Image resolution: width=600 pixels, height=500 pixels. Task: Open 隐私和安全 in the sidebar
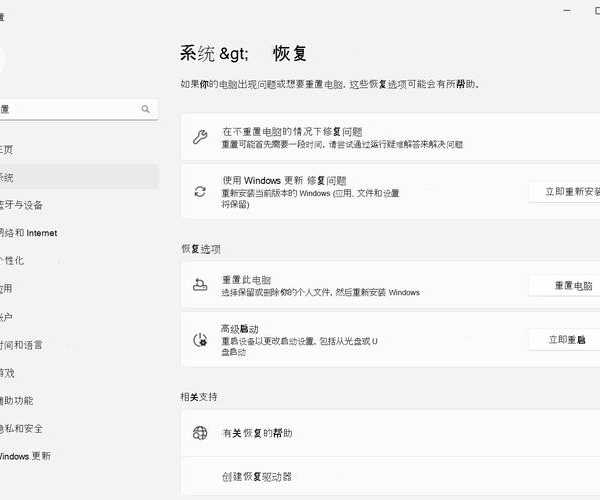(78, 428)
